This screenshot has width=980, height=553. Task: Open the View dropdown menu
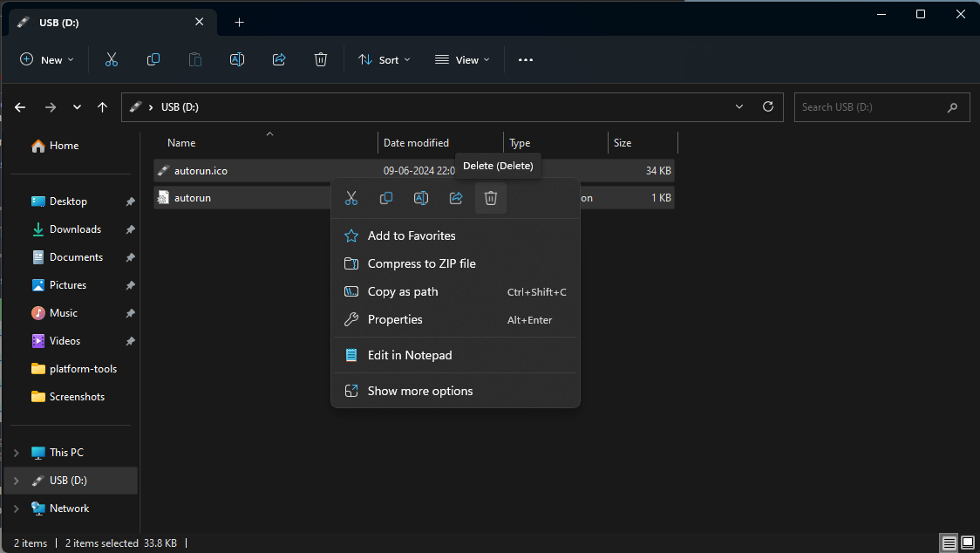pos(462,60)
